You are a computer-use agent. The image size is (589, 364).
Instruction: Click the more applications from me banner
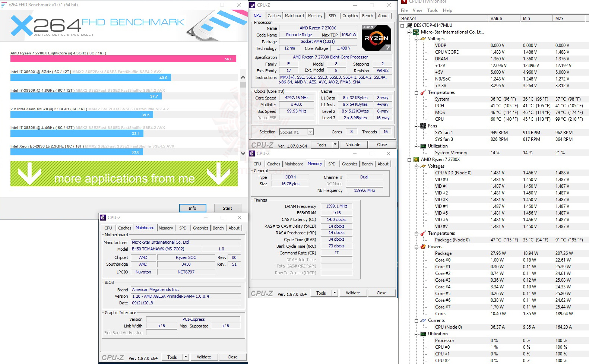click(x=124, y=174)
